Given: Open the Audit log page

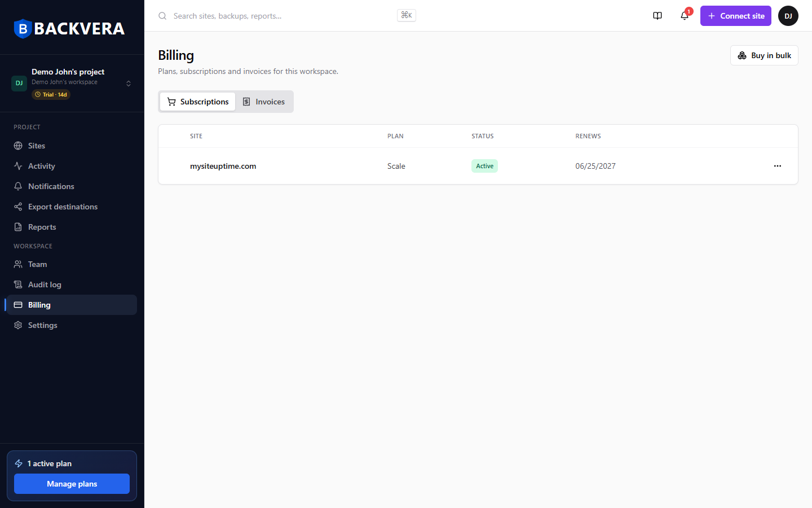Looking at the screenshot, I should tap(72, 284).
